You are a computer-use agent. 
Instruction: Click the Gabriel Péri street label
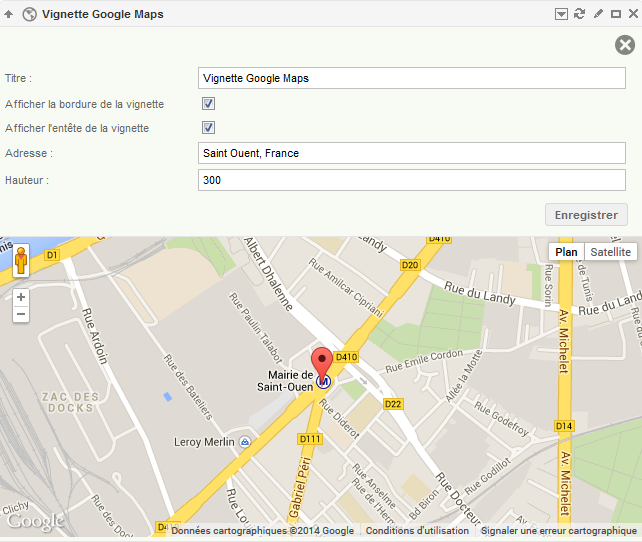[299, 487]
